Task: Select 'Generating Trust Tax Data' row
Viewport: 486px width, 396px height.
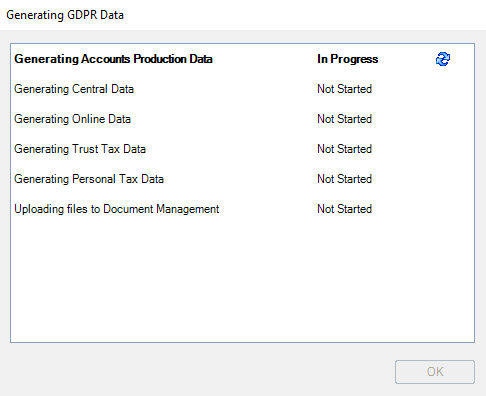Action: [242, 149]
